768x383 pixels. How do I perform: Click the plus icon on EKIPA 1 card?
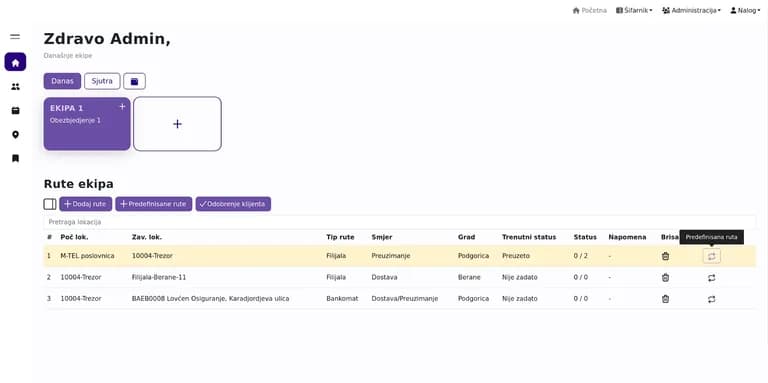click(x=122, y=107)
